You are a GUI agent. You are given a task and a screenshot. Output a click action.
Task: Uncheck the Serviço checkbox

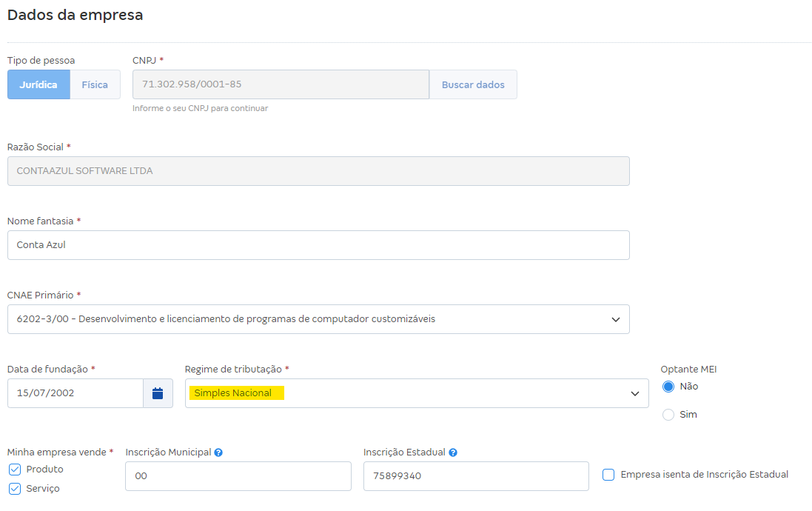(15, 489)
